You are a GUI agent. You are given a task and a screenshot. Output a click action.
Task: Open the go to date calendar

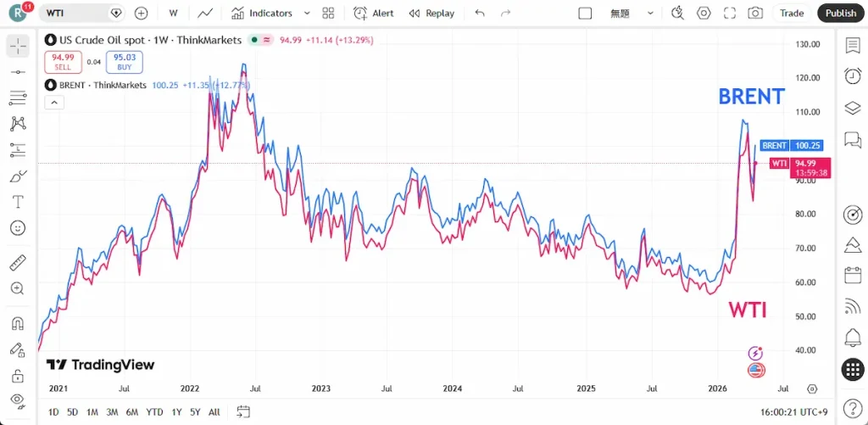243,411
